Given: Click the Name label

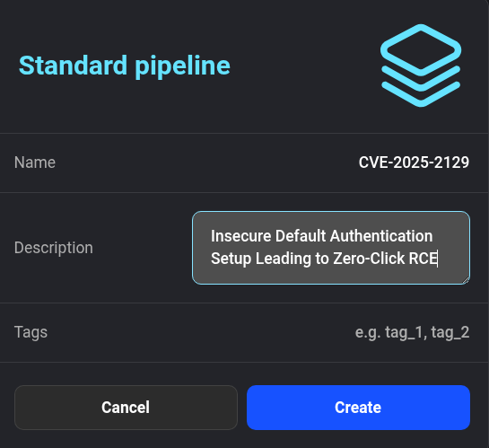Looking at the screenshot, I should click(x=35, y=163).
